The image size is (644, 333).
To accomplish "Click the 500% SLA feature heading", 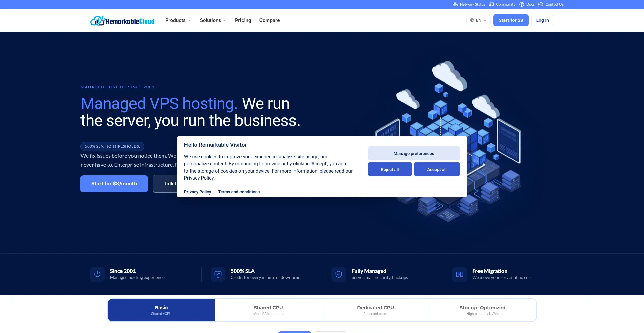I will [243, 271].
